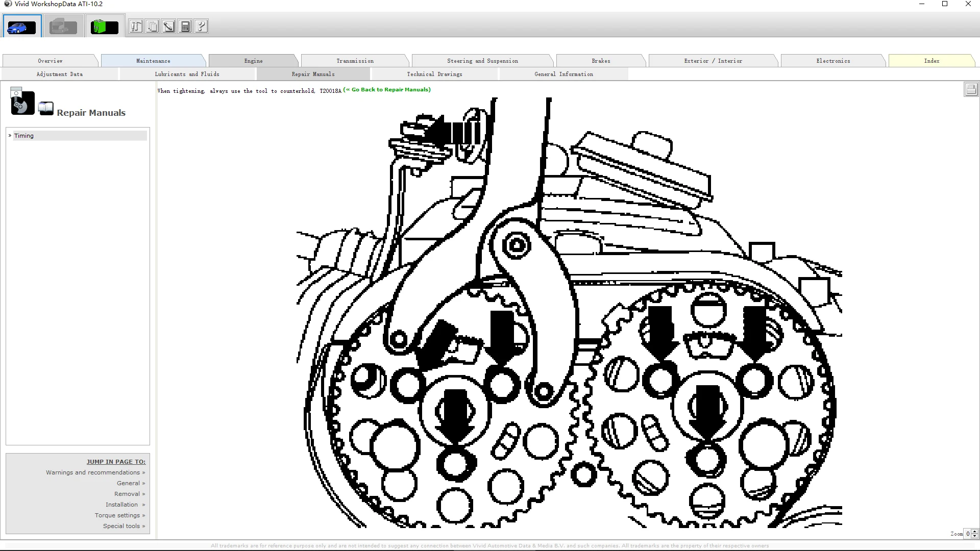This screenshot has width=980, height=551.
Task: Click Go Back to Repair Manuals link
Action: (x=388, y=90)
